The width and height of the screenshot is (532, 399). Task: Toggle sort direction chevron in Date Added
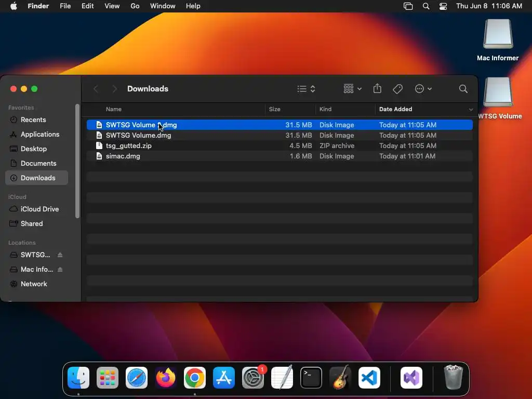tap(471, 110)
